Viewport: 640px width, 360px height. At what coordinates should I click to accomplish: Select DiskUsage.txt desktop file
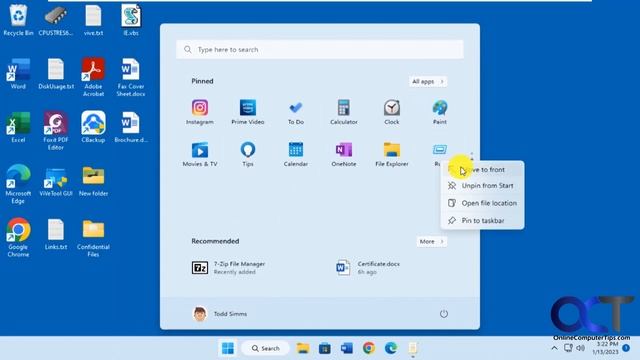point(56,73)
